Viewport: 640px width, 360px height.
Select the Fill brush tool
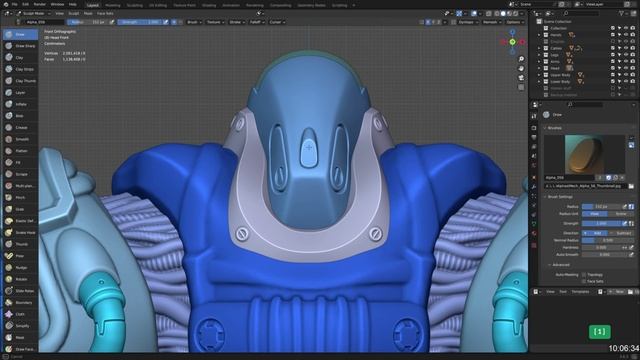point(20,162)
